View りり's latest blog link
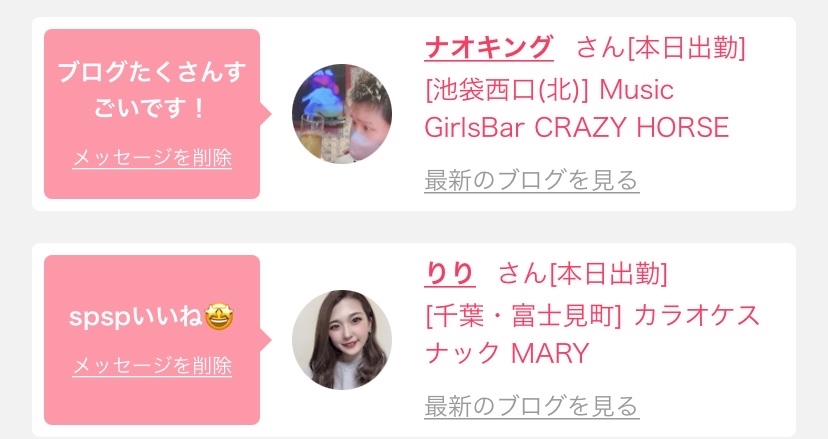 point(532,406)
